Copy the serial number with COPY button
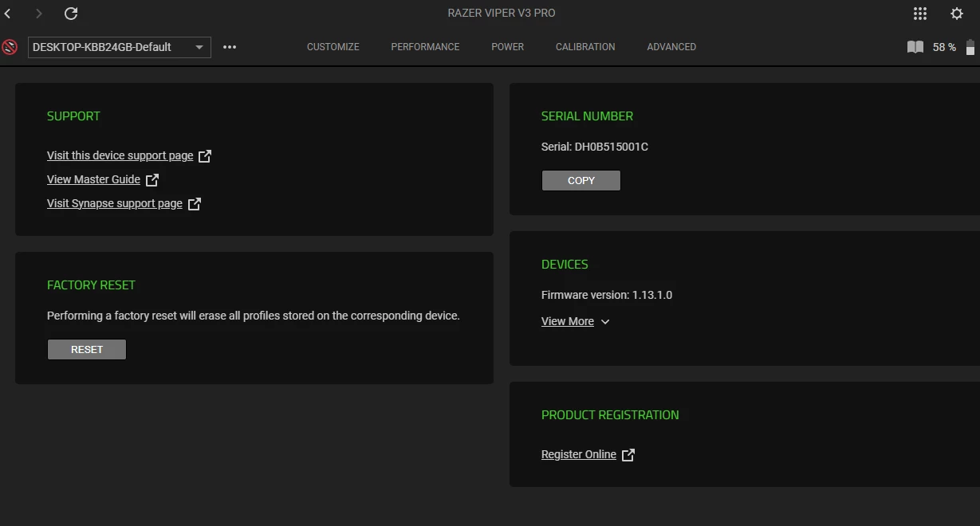The height and width of the screenshot is (526, 980). tap(581, 180)
